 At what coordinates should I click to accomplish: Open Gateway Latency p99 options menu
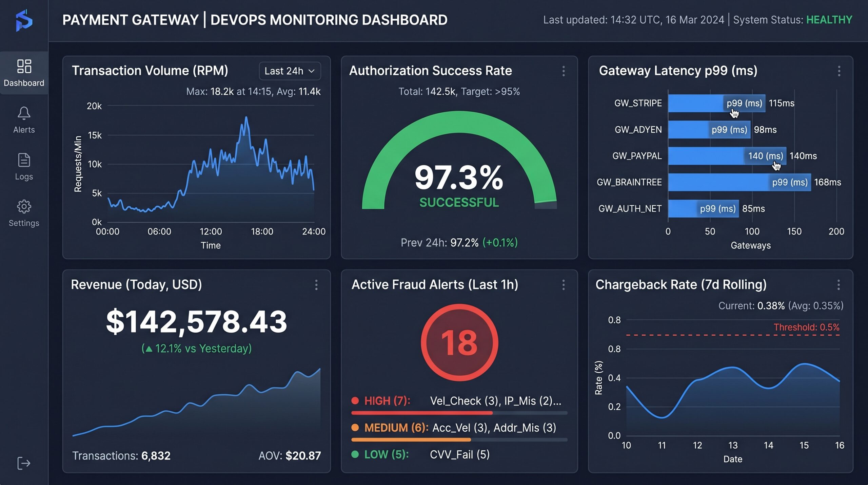[x=839, y=71]
